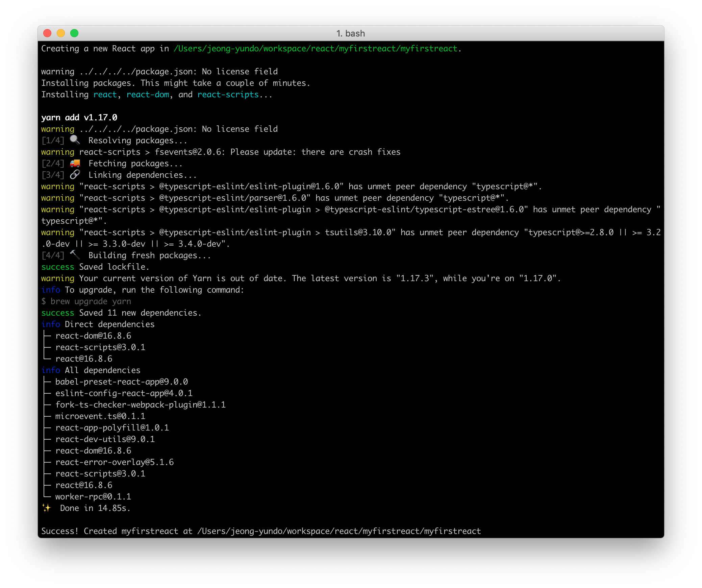This screenshot has width=702, height=588.
Task: Click the magnifying glass icon on Resolving packages line
Action: (75, 140)
